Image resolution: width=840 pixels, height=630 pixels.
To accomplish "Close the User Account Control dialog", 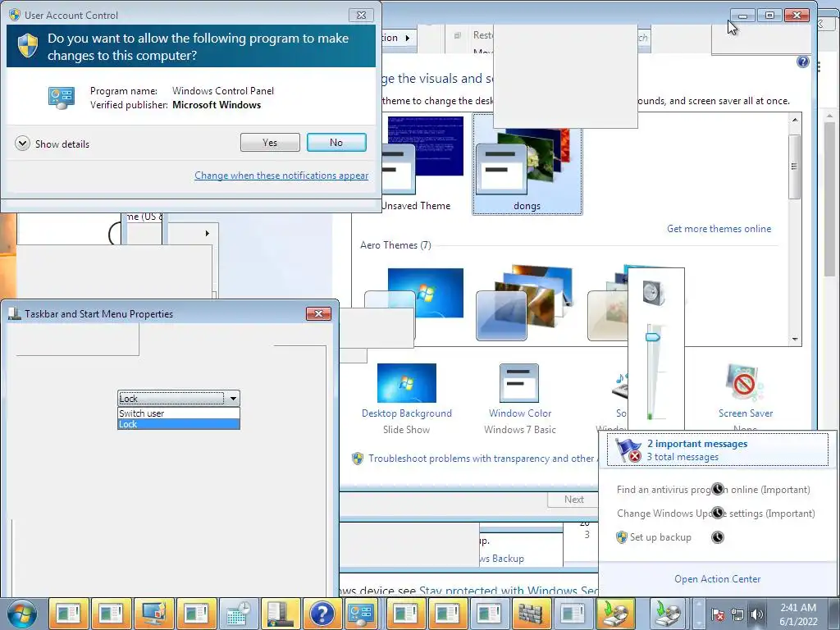I will click(x=361, y=15).
